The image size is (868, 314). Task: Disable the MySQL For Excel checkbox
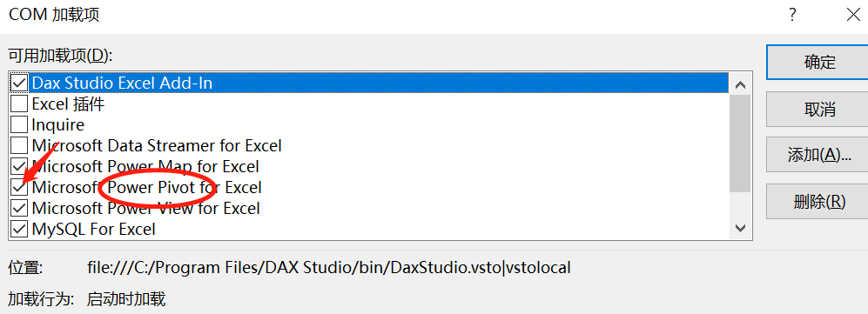(x=19, y=229)
